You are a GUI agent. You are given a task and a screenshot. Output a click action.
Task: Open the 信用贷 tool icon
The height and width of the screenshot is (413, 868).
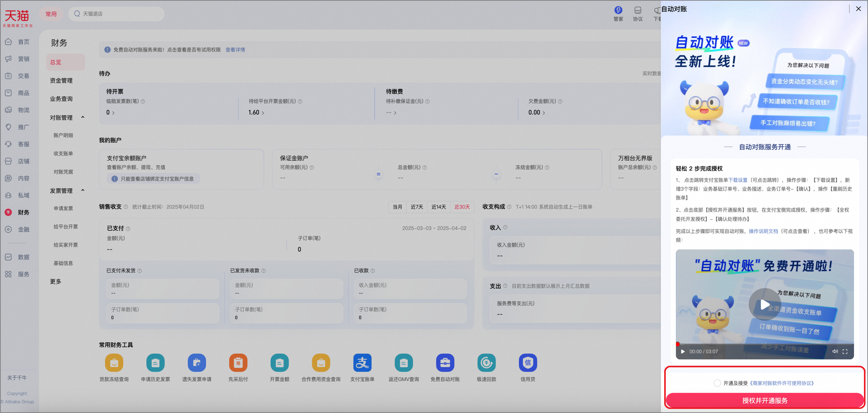(528, 362)
